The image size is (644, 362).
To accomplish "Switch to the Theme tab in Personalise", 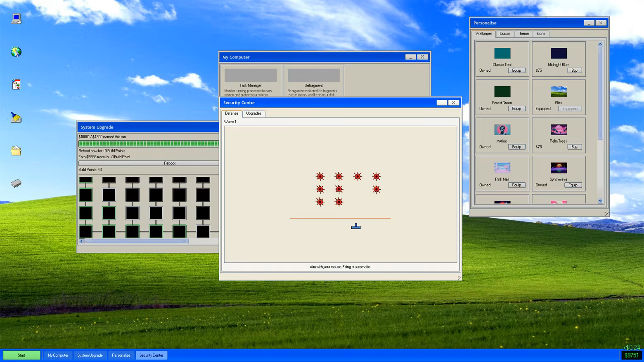I will click(x=523, y=34).
